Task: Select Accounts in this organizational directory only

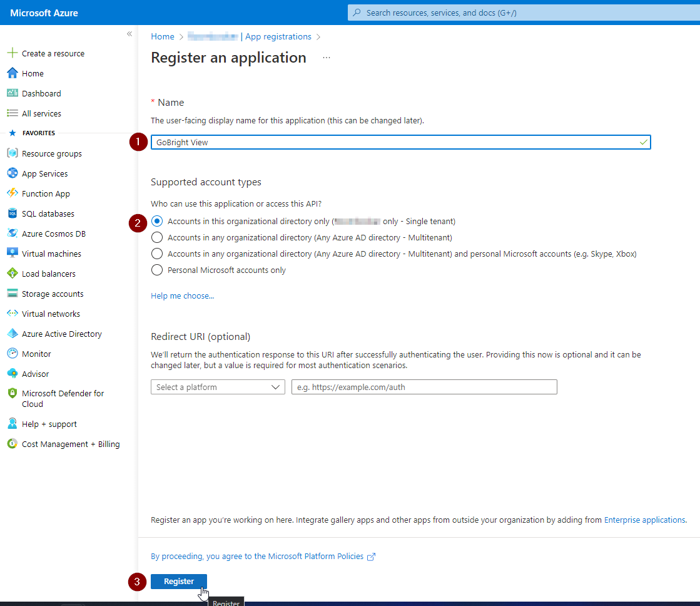Action: (x=156, y=221)
